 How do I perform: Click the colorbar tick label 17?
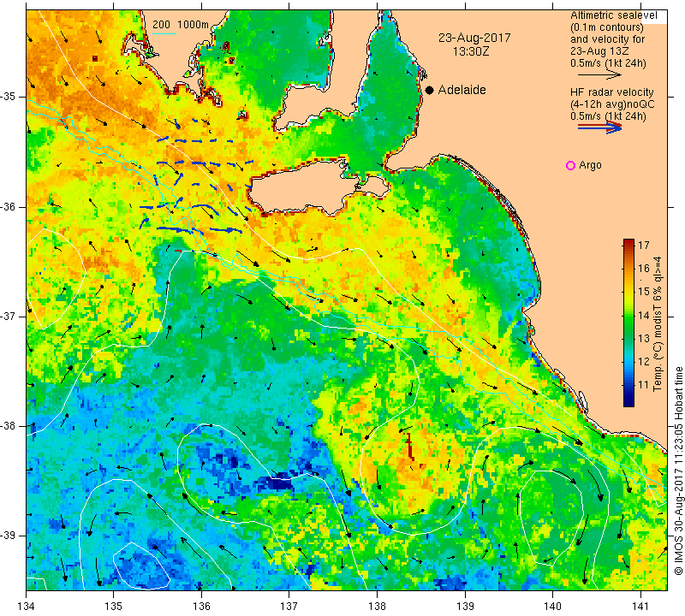point(644,245)
